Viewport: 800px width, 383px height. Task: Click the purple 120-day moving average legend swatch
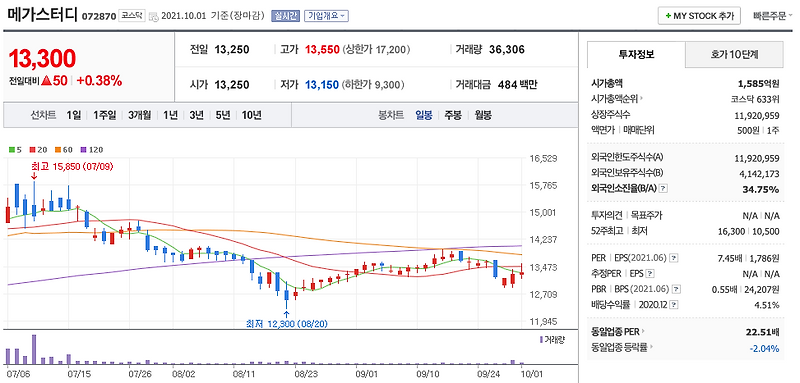pos(84,150)
